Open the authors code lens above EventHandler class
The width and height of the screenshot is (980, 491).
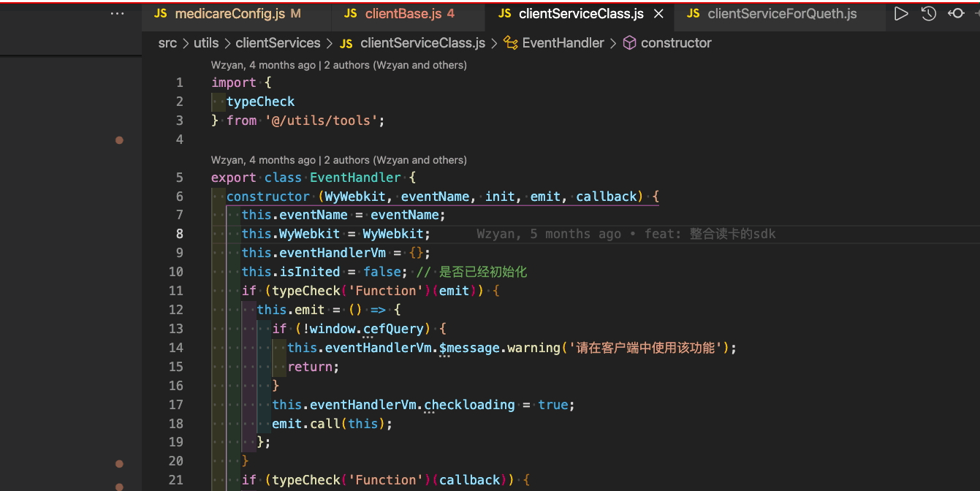click(x=338, y=160)
